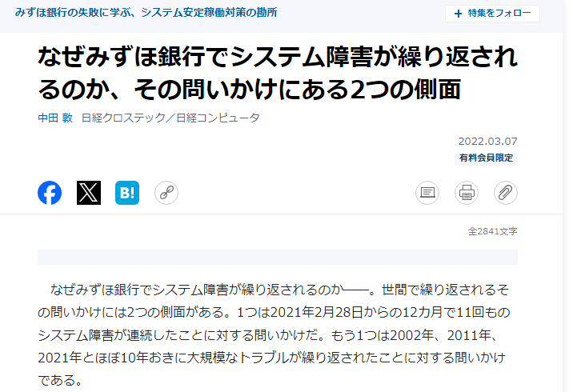This screenshot has width=573, height=392.
Task: Open the text-view icon beside the printer
Action: pos(427,193)
